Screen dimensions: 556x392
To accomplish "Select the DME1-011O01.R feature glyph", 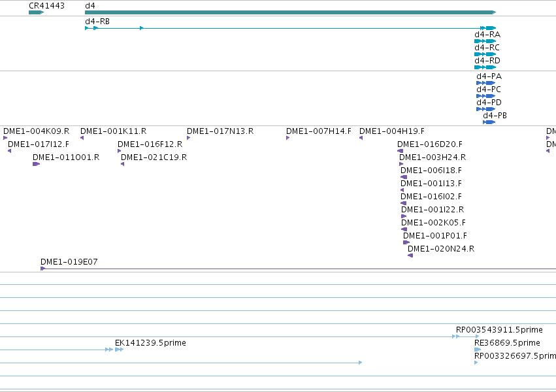I will pyautogui.click(x=36, y=164).
